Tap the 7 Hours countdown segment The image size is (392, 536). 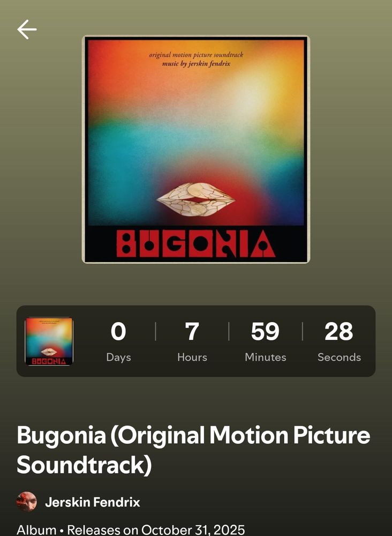(192, 341)
